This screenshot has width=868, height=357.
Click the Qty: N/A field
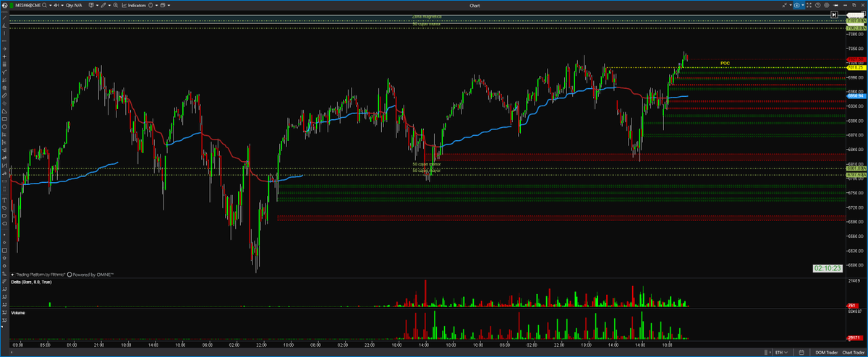coord(74,5)
